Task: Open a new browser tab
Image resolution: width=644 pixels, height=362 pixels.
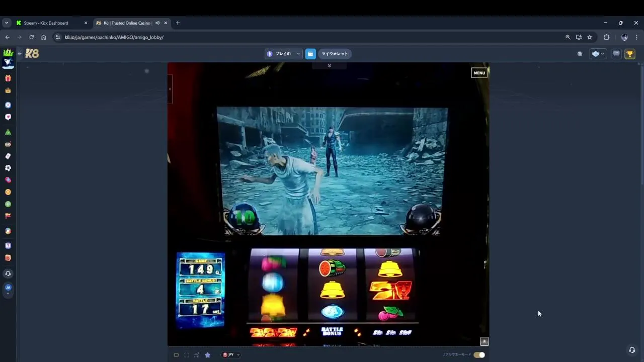Action: [178, 23]
